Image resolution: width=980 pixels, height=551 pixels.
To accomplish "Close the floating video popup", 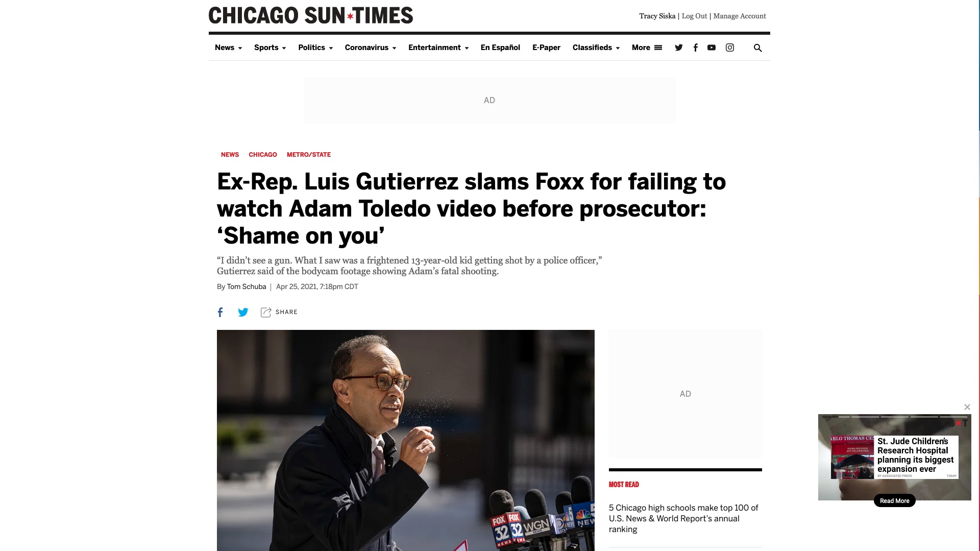I will [967, 407].
